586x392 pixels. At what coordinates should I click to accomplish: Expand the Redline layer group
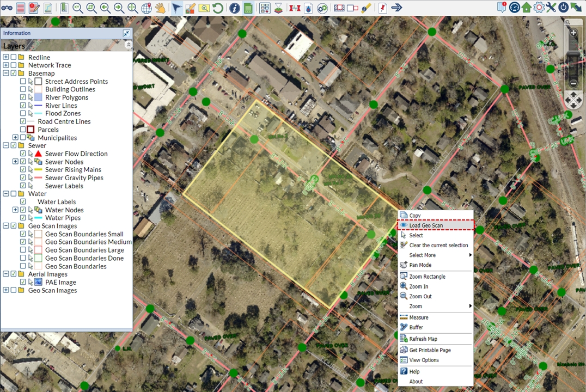click(x=6, y=57)
